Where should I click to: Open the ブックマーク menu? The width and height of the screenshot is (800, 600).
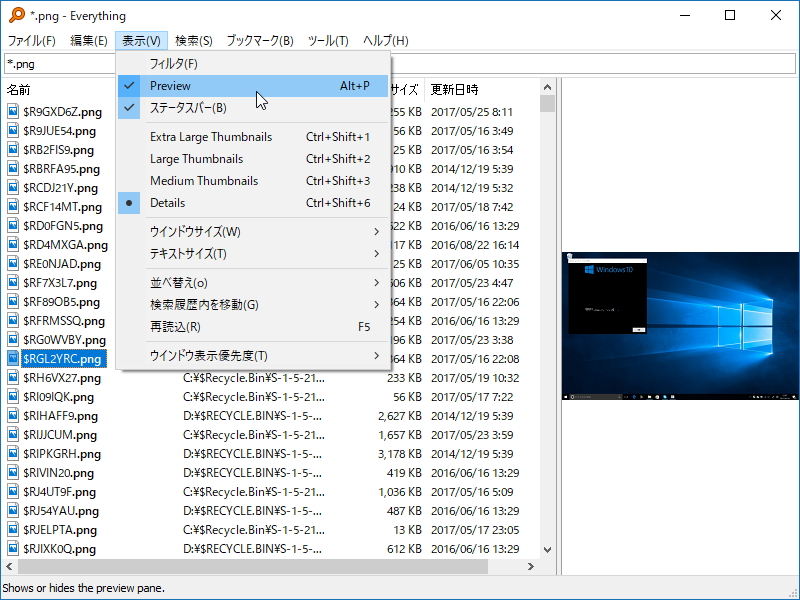260,42
